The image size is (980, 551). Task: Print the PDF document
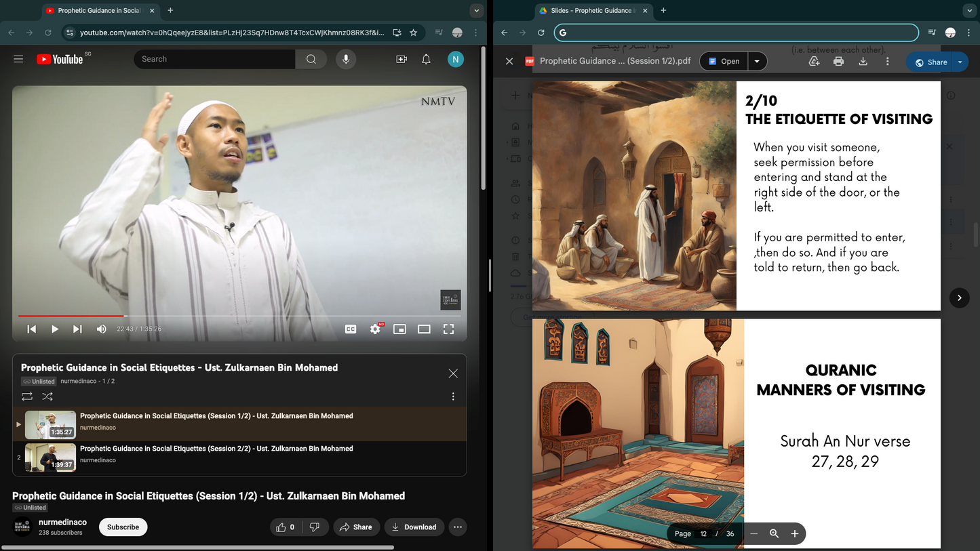(838, 61)
